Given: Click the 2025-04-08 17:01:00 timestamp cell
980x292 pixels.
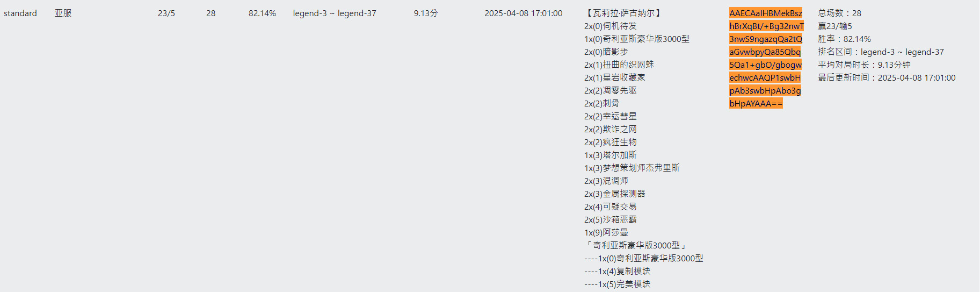Looking at the screenshot, I should [524, 13].
